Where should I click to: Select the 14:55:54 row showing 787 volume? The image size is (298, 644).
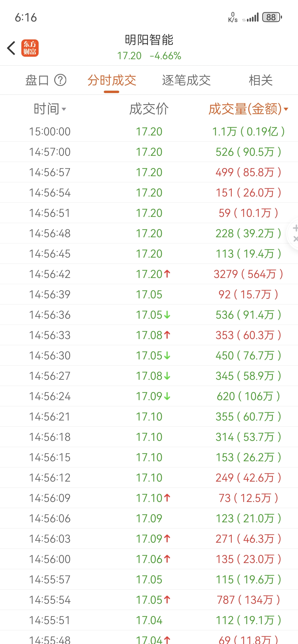(x=149, y=600)
